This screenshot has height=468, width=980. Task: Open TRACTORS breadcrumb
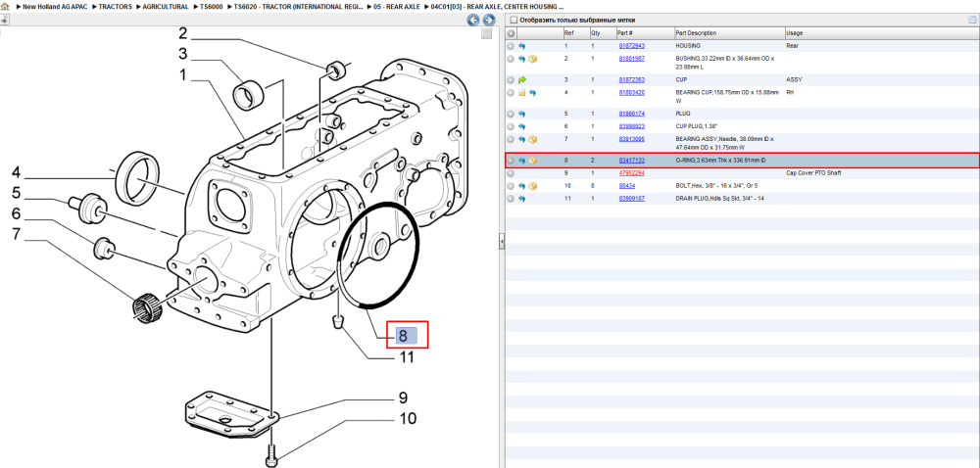(116, 6)
